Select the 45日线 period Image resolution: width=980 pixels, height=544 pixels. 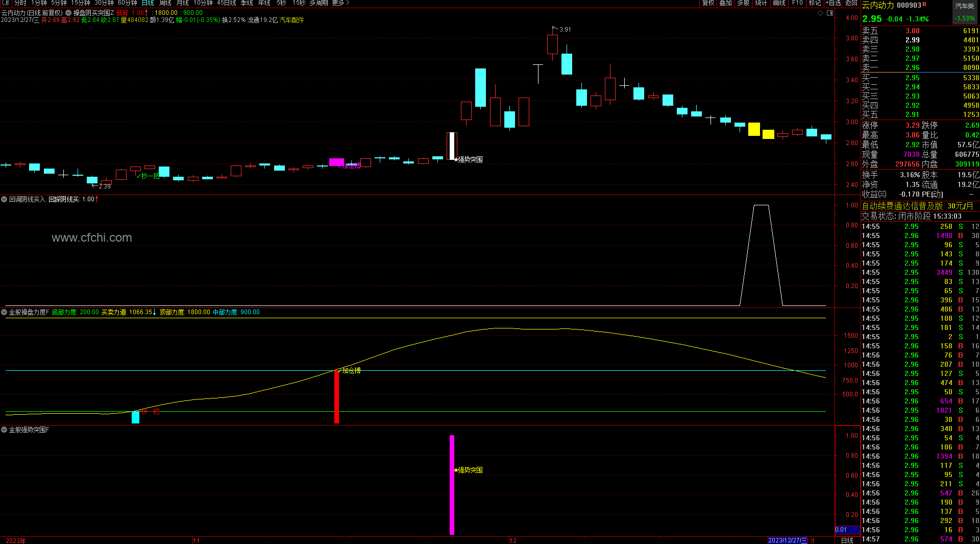tap(227, 3)
